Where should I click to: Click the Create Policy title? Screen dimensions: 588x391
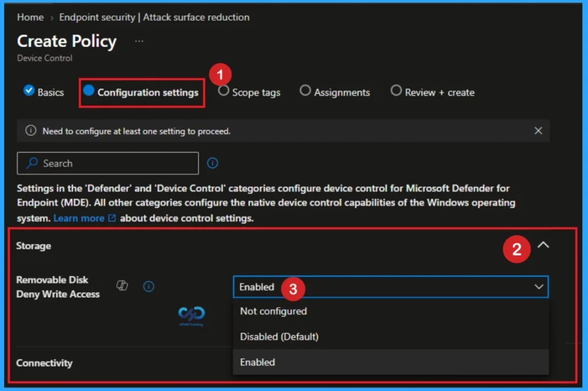pos(67,41)
